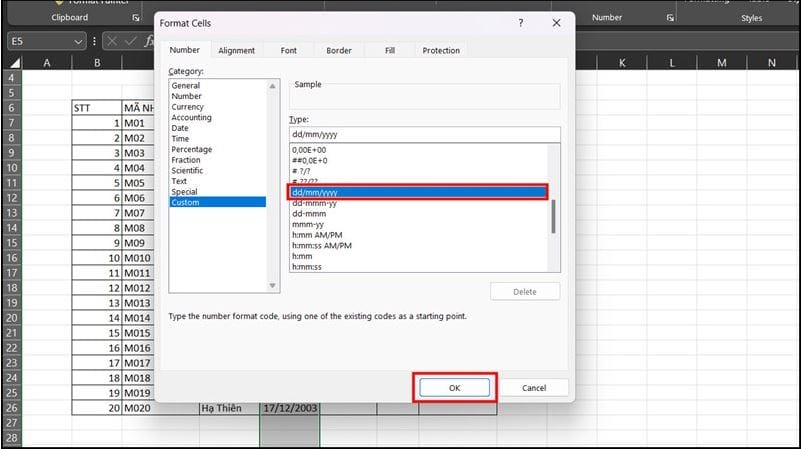Click Category list scroll down arrow
803x449 pixels.
click(272, 286)
